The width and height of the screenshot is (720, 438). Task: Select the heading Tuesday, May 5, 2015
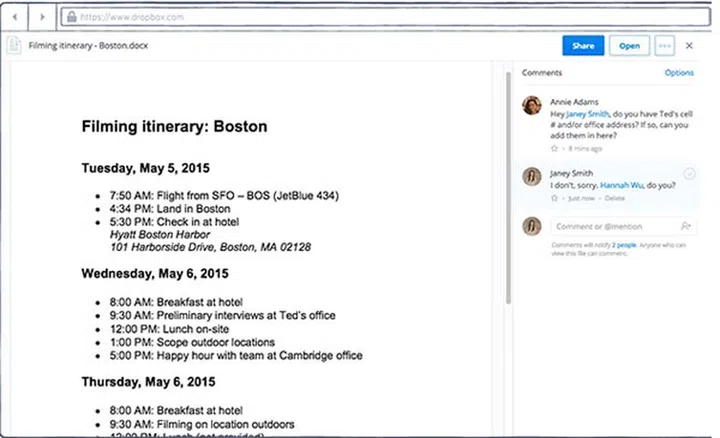146,168
